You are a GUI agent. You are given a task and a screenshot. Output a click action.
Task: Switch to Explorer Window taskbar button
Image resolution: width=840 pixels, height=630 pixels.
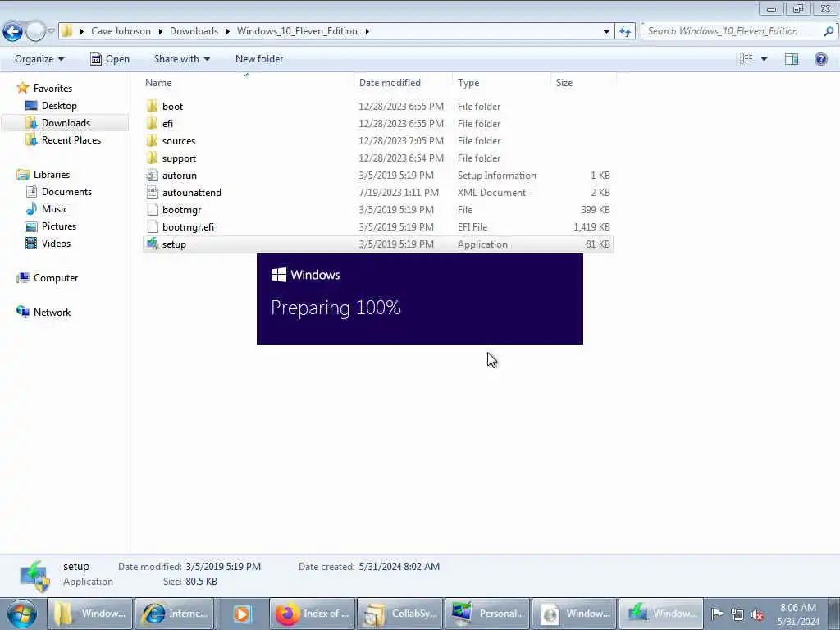coord(89,614)
